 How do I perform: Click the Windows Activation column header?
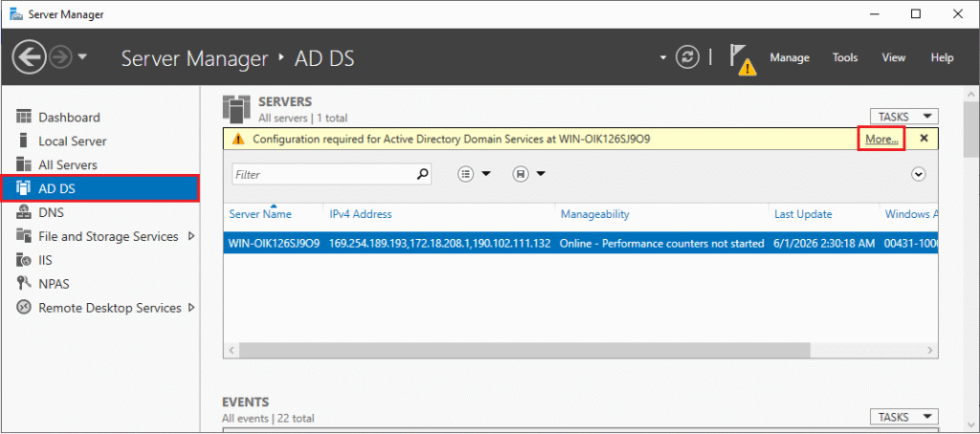911,214
